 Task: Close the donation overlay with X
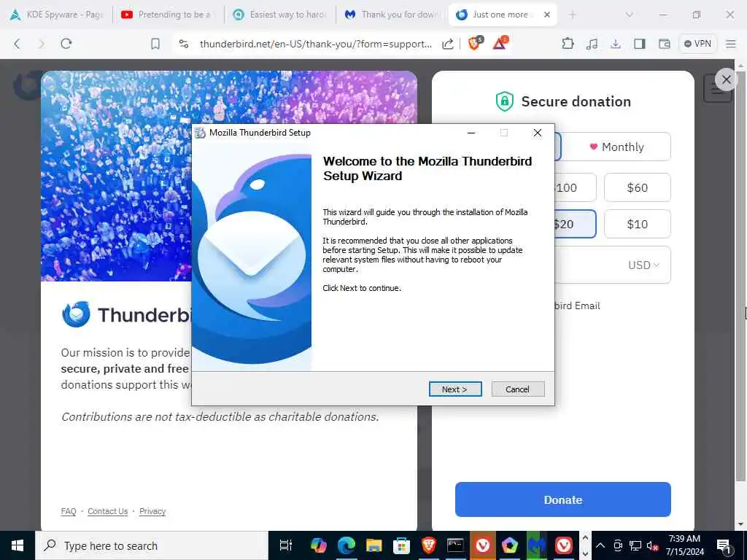(x=726, y=79)
